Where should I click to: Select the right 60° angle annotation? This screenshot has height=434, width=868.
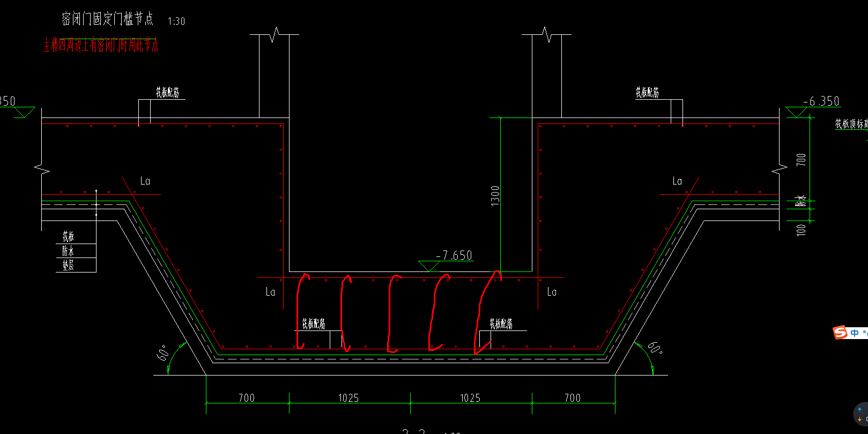(x=655, y=348)
